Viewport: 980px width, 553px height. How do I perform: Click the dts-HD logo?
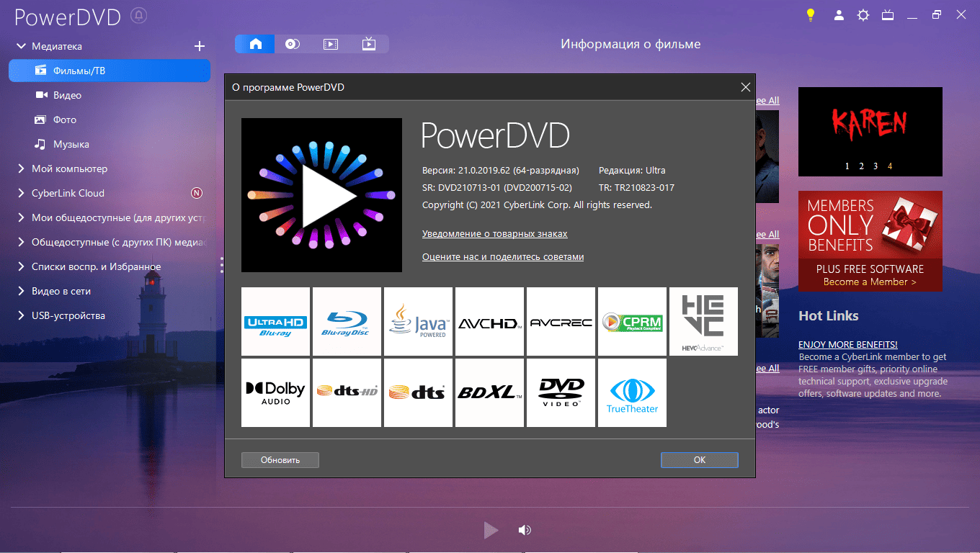tap(347, 392)
